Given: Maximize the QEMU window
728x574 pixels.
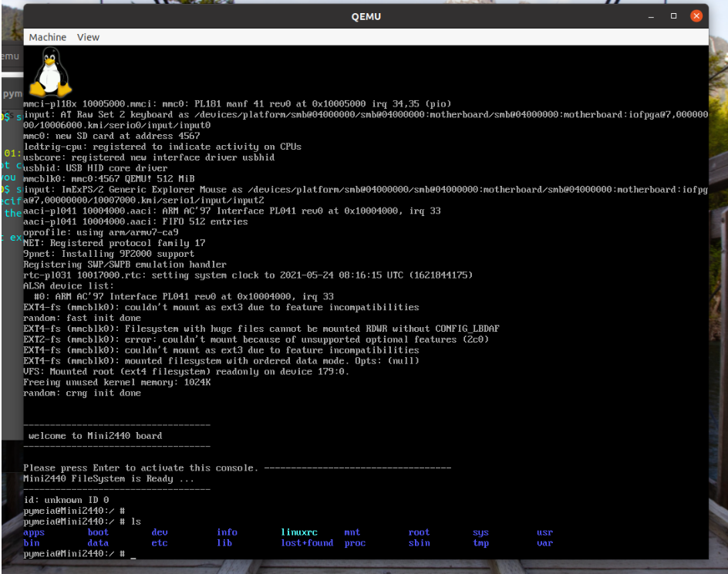Looking at the screenshot, I should 673,15.
